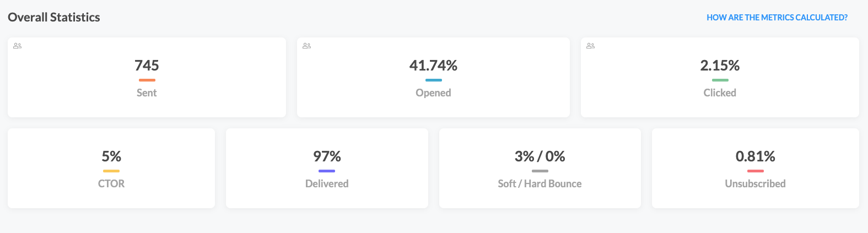Click the people icon on Opened card
868x233 pixels.
(307, 46)
